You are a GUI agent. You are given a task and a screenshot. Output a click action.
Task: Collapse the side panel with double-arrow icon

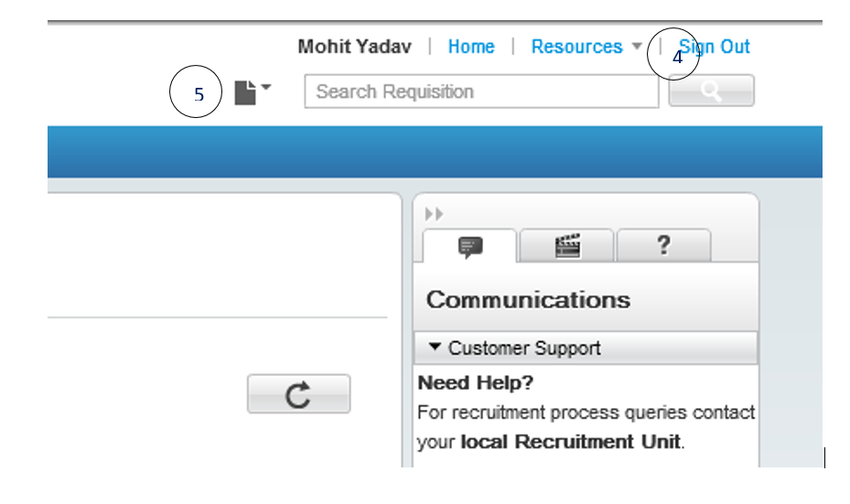click(435, 214)
